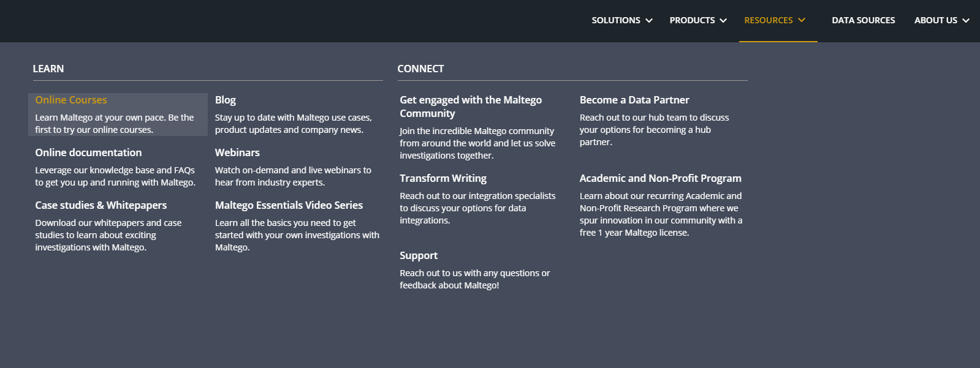Click 'Join the incredible Maltego community' text

click(477, 143)
